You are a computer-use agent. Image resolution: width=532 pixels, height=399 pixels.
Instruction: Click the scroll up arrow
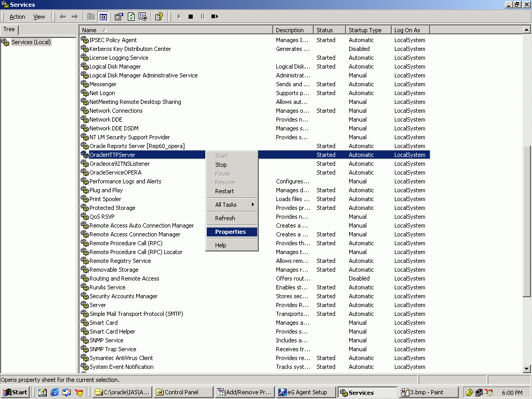[x=527, y=30]
